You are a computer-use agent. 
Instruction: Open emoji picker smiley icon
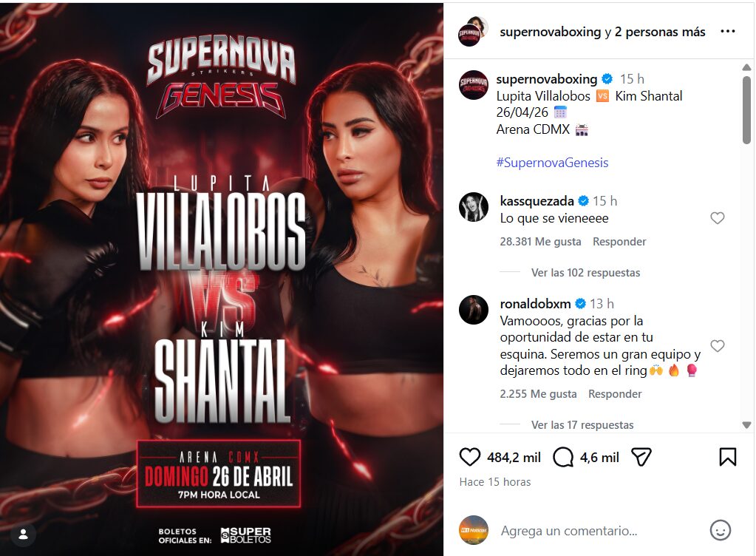721,530
